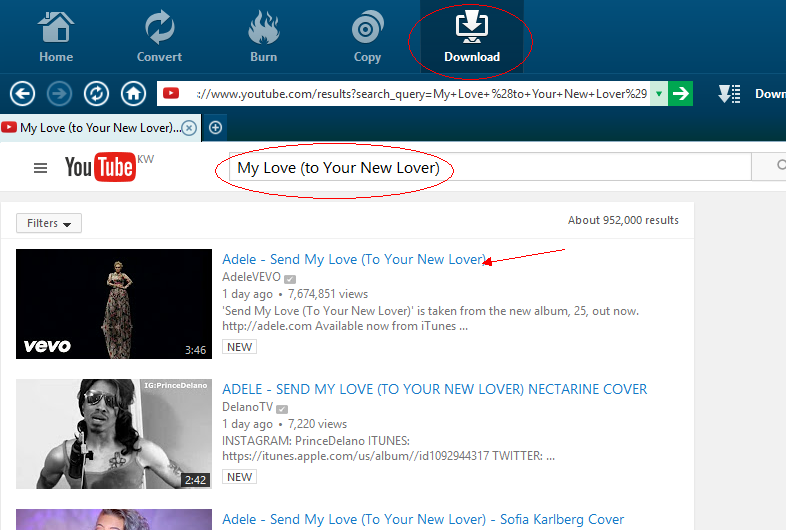Click the YouTube favicon in address bar

[171, 93]
